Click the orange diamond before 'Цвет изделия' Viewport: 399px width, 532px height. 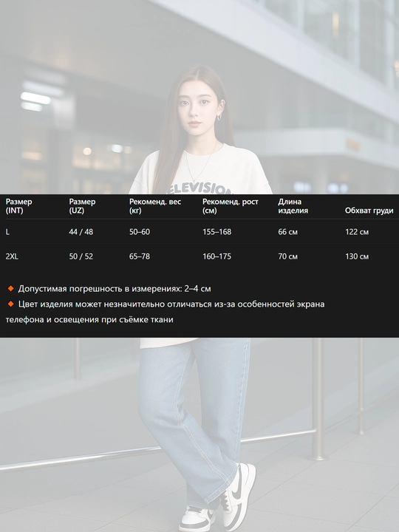pyautogui.click(x=10, y=304)
